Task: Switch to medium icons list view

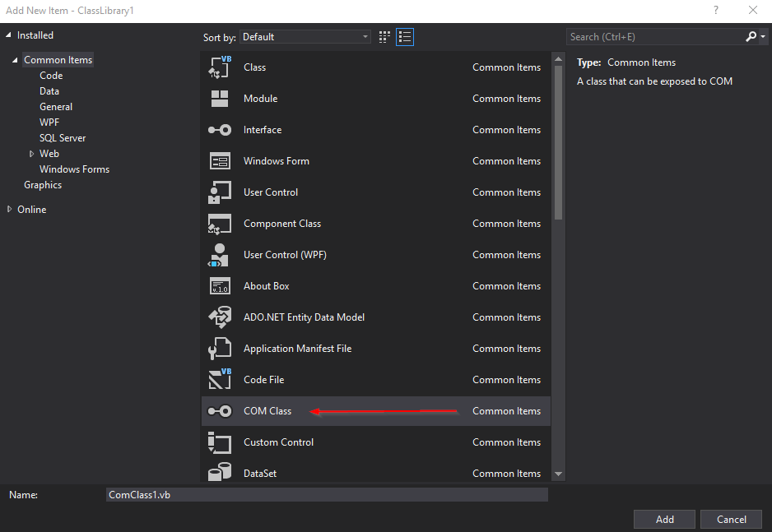Action: tap(405, 37)
